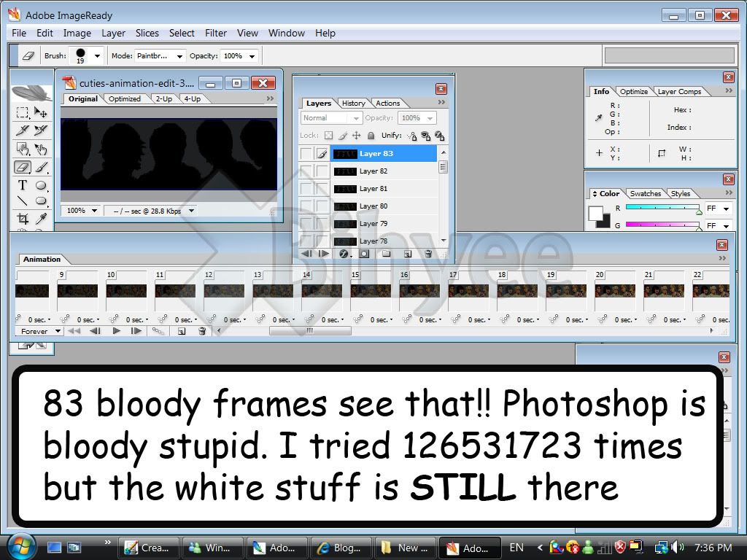747x560 pixels.
Task: Select the Rectangle Image Map tool
Action: [x=22, y=149]
